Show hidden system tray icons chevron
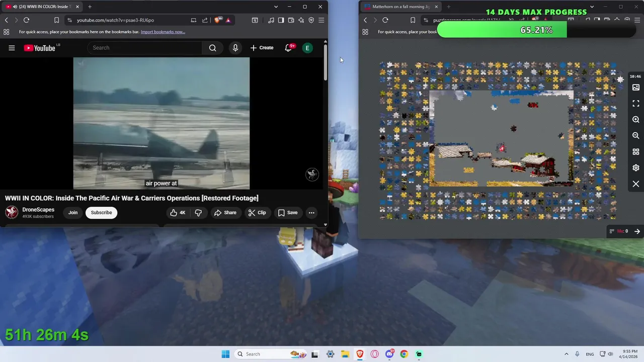644x362 pixels. 566,354
